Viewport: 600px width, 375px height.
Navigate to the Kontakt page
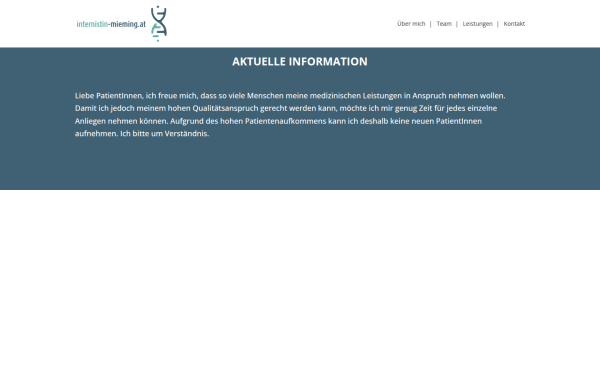(x=514, y=24)
